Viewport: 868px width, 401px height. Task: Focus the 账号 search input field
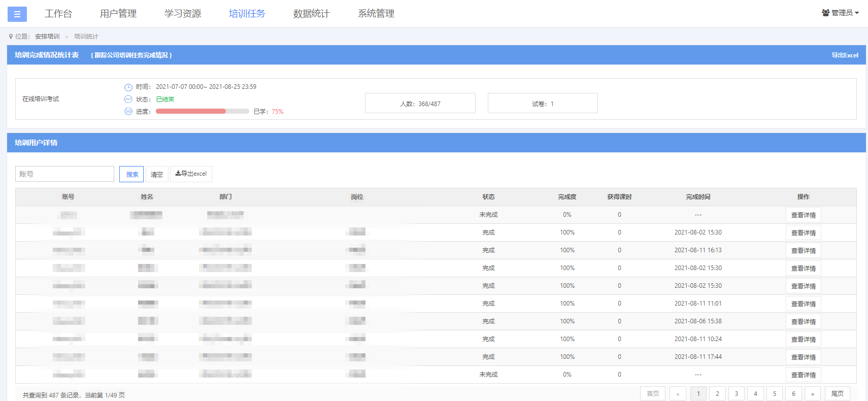point(64,174)
